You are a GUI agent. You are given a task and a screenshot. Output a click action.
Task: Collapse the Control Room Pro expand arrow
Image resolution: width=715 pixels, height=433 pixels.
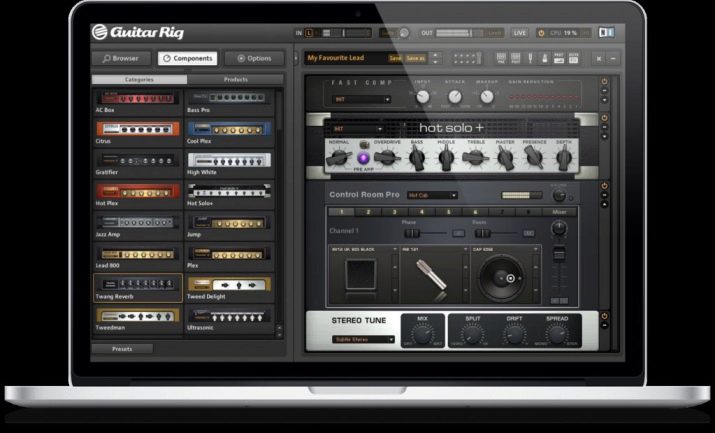coord(605,204)
